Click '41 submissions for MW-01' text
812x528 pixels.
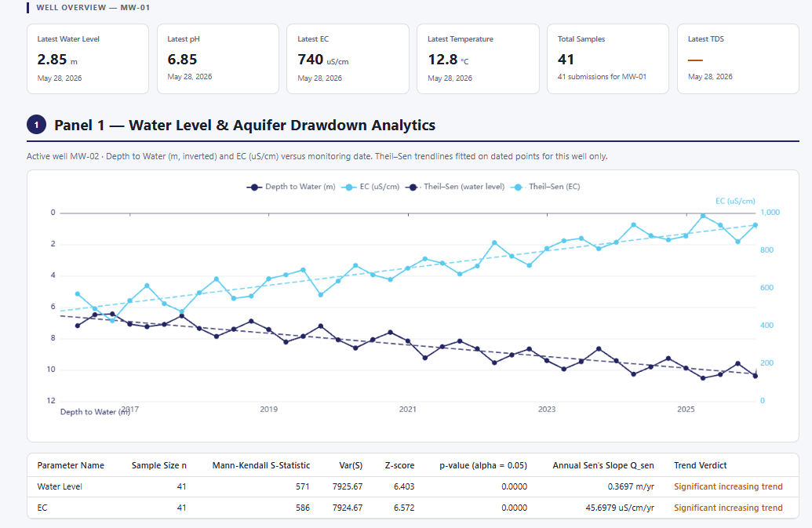point(602,77)
